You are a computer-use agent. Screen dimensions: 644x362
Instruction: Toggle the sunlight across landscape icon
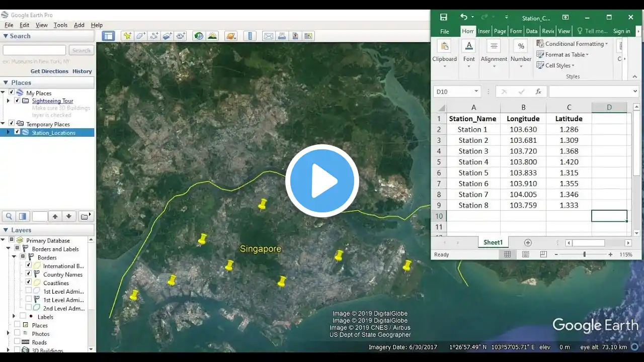point(212,36)
